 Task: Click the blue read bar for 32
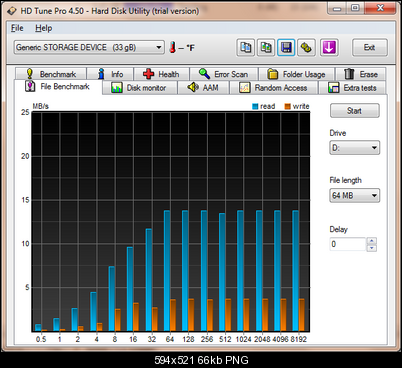149,280
